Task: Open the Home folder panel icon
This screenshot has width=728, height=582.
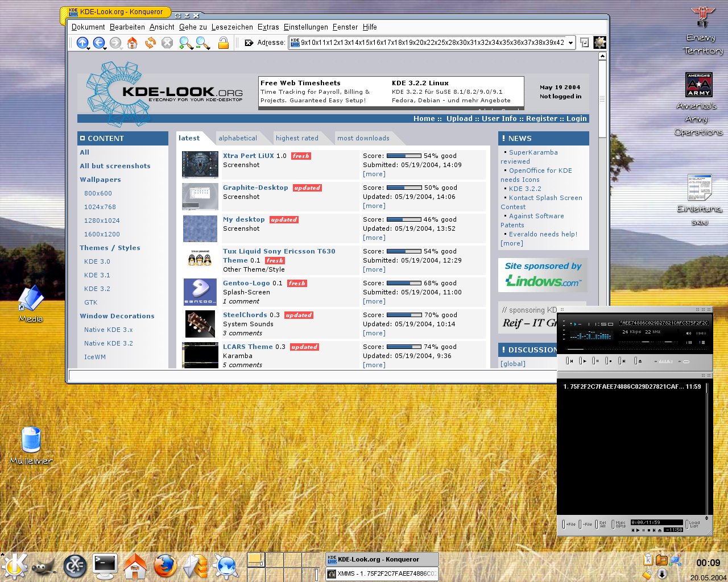Action: tap(135, 566)
